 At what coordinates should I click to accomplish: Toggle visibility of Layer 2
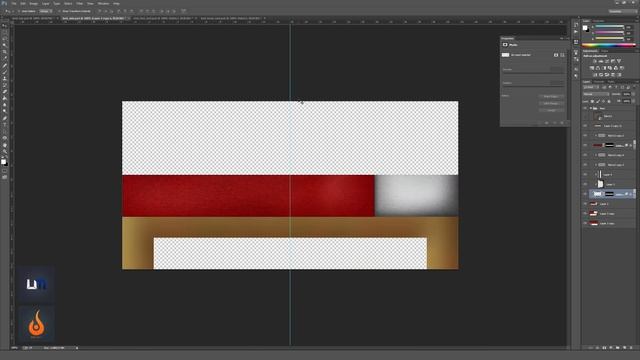pos(585,204)
